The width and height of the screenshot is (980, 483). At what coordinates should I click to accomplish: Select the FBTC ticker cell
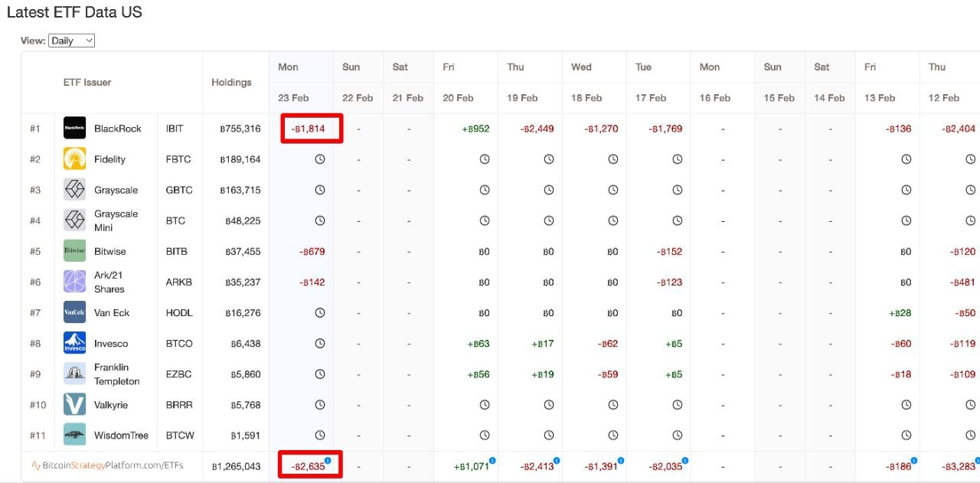(x=178, y=159)
